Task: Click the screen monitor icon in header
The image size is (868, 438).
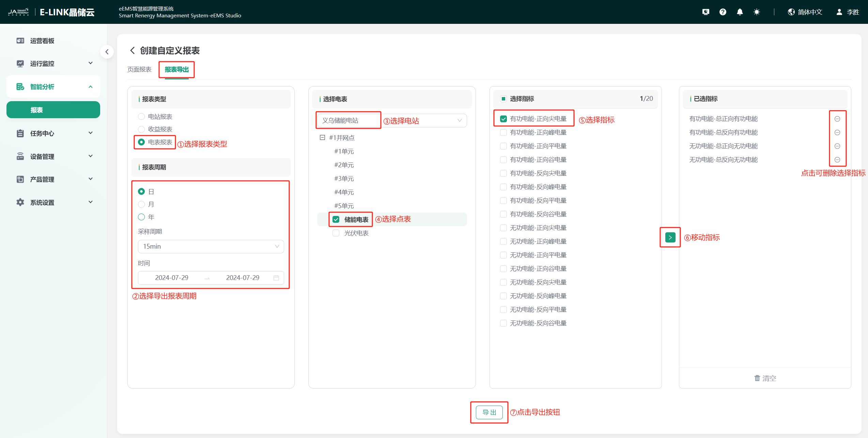Action: pyautogui.click(x=706, y=12)
